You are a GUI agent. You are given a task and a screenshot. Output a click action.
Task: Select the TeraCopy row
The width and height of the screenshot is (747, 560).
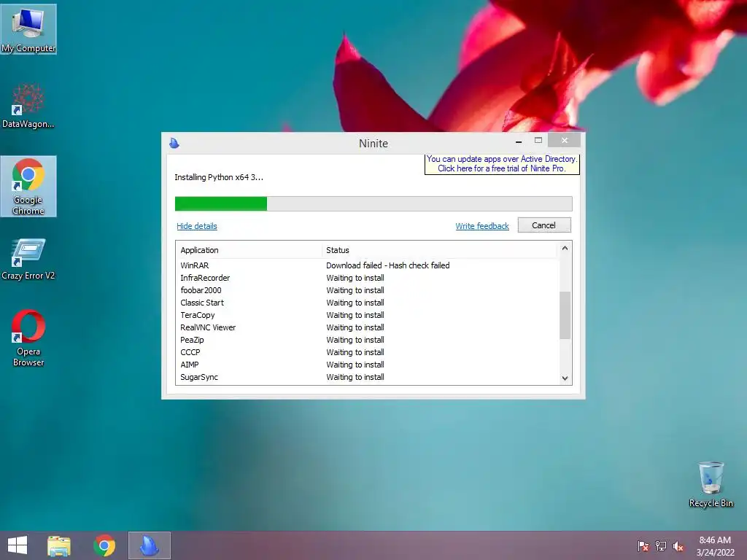[368, 315]
